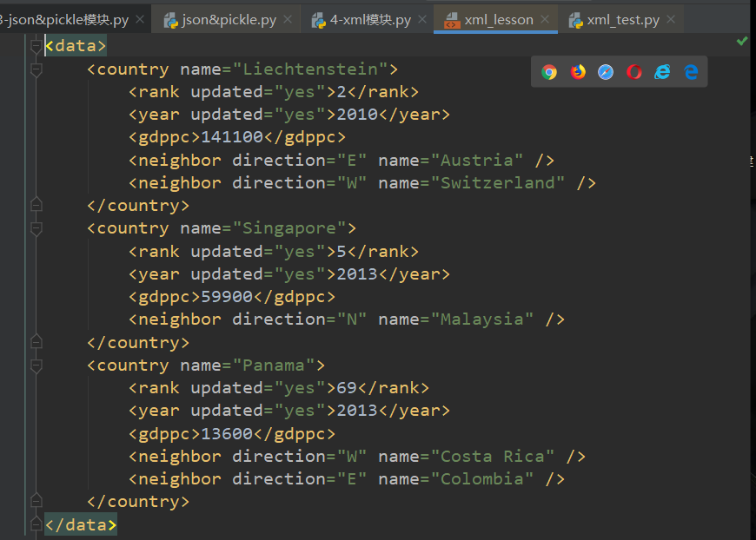Screen dimensions: 756x540
Task: Open file in Edge browser
Action: [x=691, y=72]
